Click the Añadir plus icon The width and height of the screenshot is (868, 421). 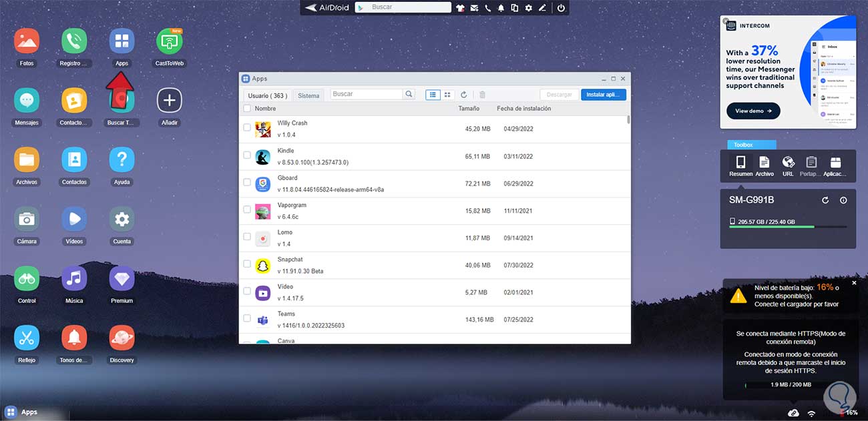click(x=170, y=101)
